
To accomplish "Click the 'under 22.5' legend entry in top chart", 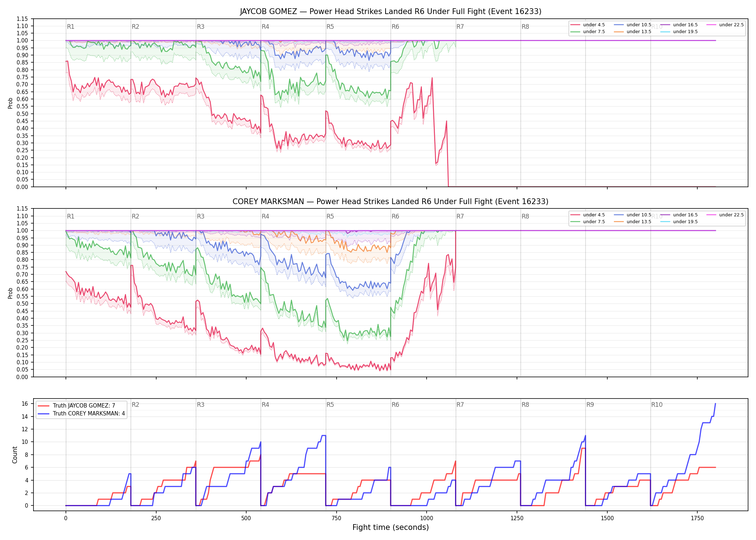I will (x=725, y=25).
